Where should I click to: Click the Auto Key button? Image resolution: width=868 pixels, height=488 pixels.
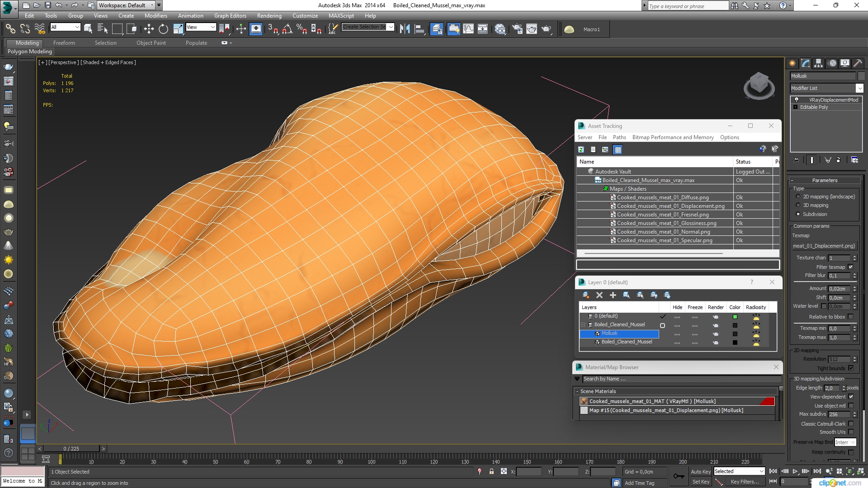point(700,471)
